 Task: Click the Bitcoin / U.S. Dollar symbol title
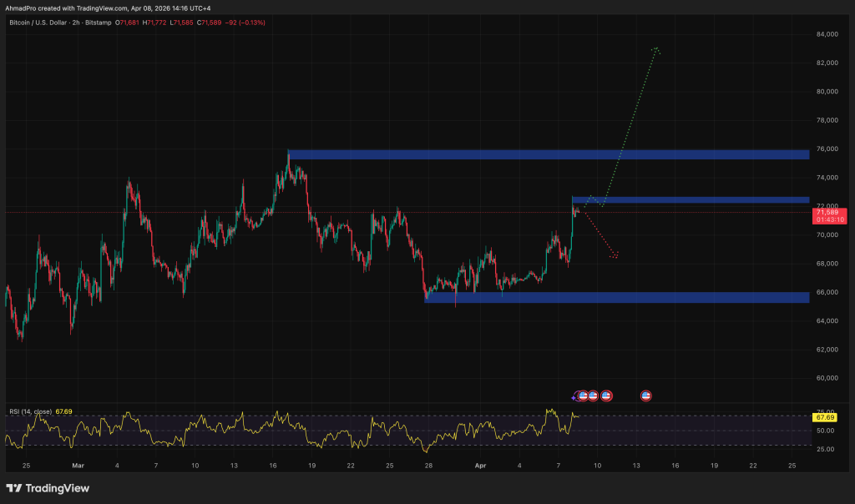pyautogui.click(x=42, y=23)
